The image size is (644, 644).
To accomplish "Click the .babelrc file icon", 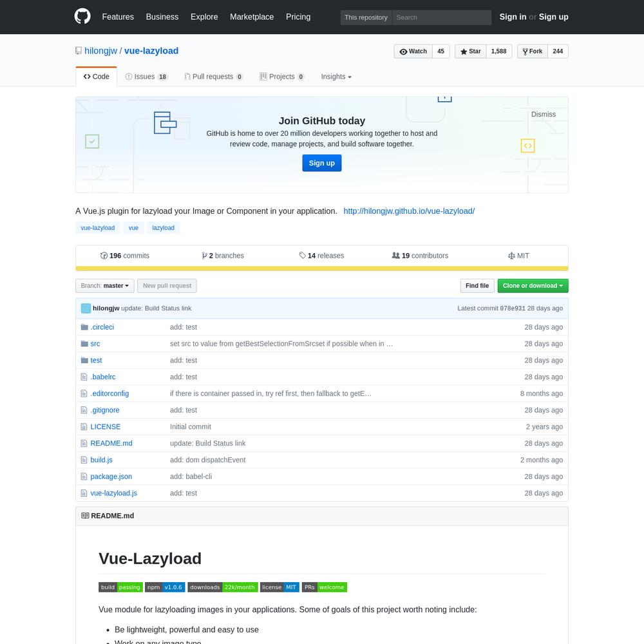I will click(84, 377).
